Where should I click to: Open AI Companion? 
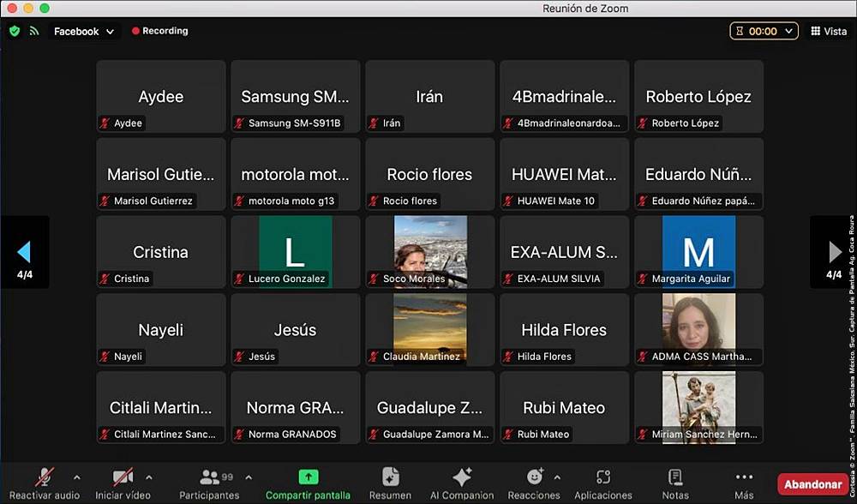point(462,483)
